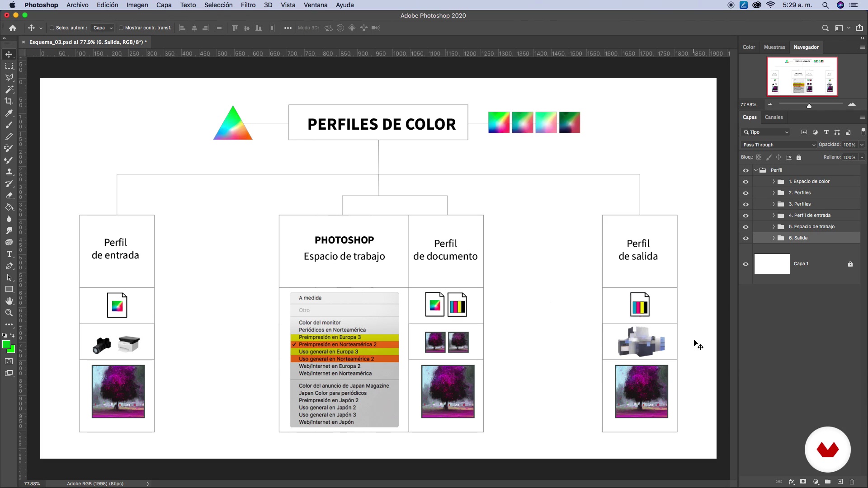The width and height of the screenshot is (868, 488).
Task: Select the Brush tool
Action: pyautogui.click(x=9, y=125)
